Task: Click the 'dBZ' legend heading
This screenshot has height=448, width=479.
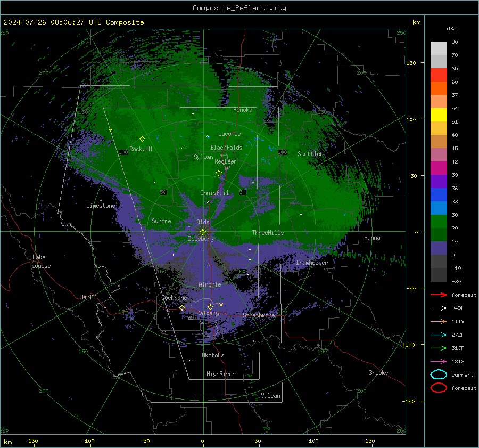Action: pyautogui.click(x=451, y=29)
